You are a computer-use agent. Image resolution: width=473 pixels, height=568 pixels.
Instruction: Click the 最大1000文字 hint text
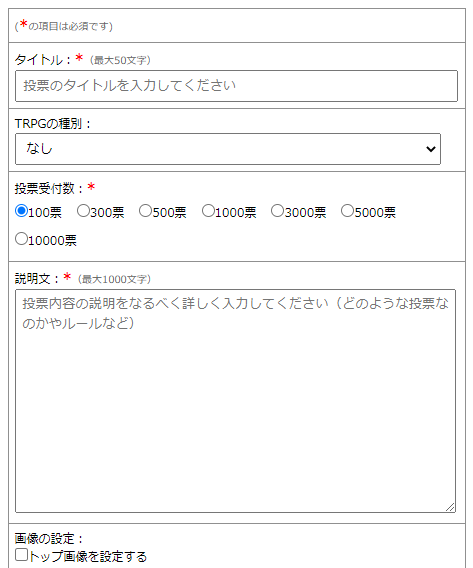[114, 279]
